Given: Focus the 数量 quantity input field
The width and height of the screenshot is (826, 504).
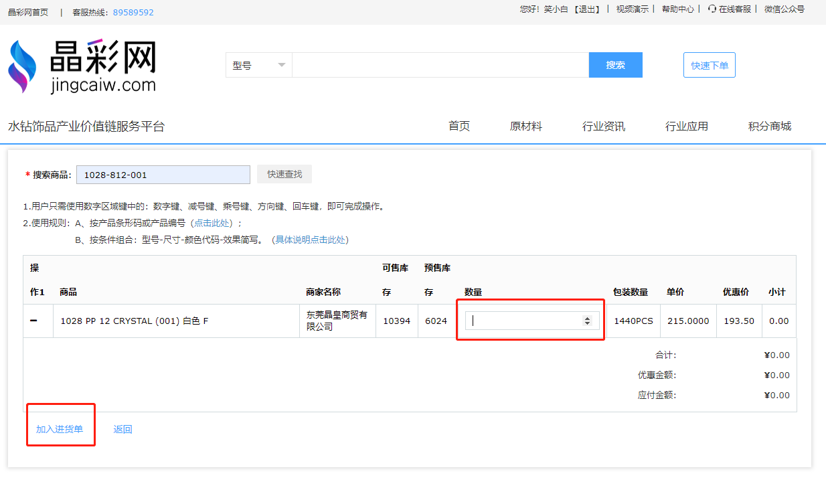Looking at the screenshot, I should [523, 321].
